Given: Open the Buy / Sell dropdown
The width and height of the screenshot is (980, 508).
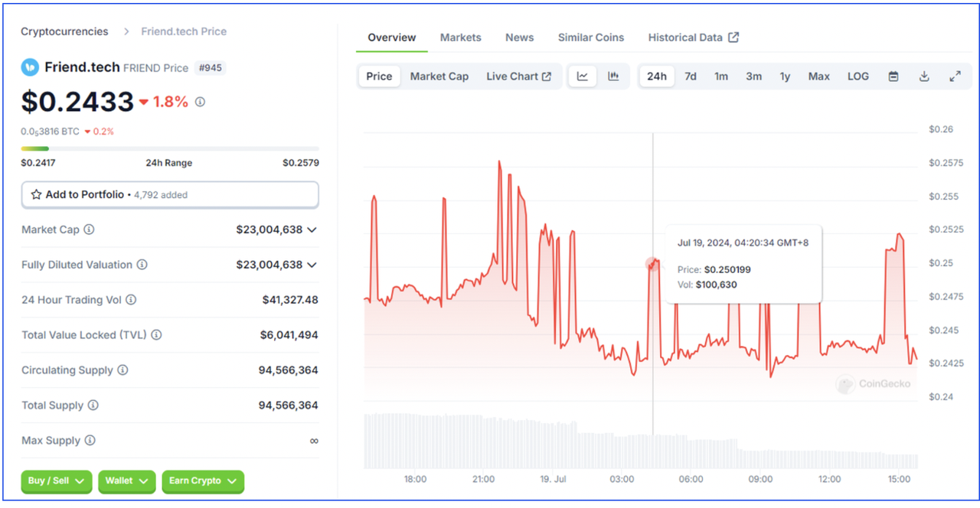Looking at the screenshot, I should click(57, 481).
